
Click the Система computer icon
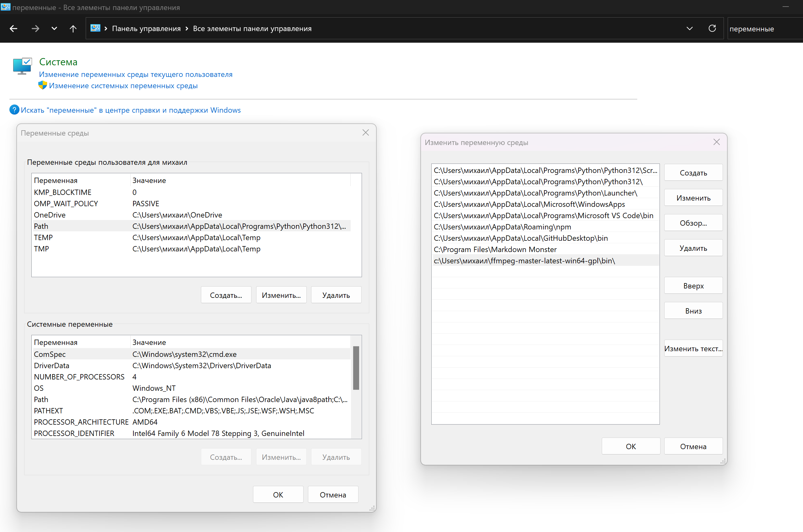coord(22,66)
